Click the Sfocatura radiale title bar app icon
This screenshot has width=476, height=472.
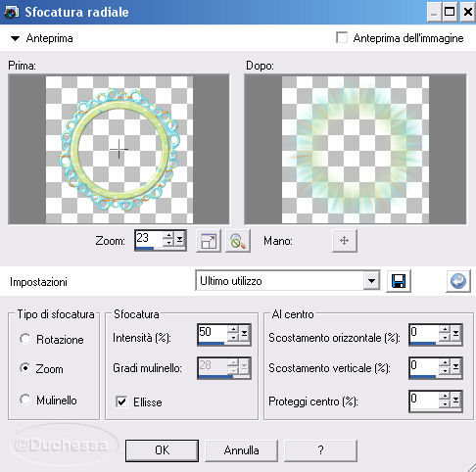pos(11,12)
